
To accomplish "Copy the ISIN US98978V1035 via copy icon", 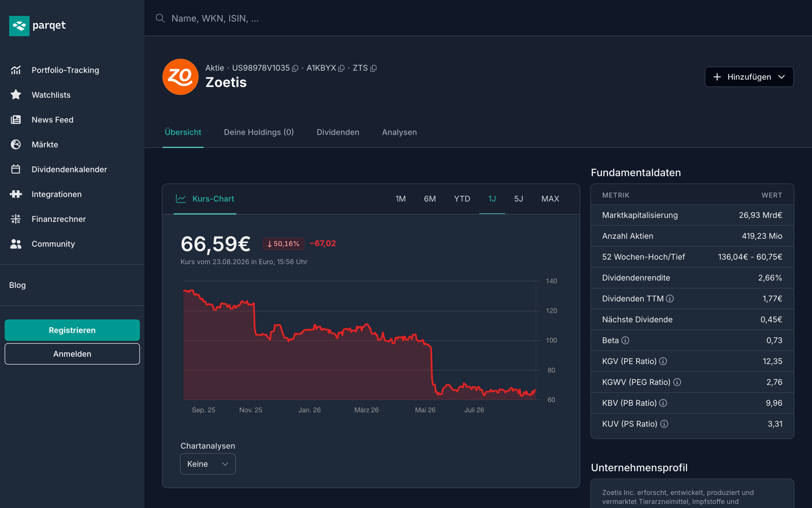I will click(x=295, y=68).
